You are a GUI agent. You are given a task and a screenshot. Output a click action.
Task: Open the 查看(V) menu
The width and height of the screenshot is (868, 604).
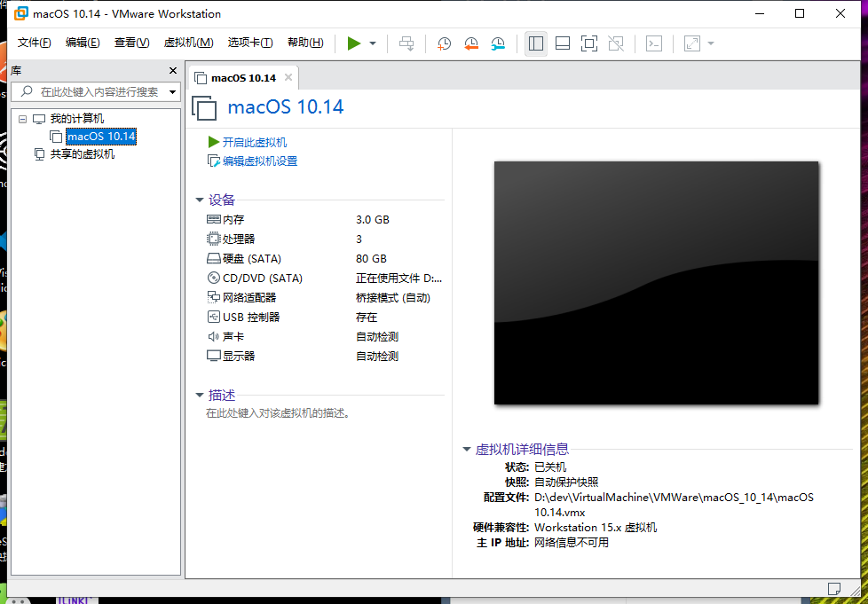click(x=131, y=43)
